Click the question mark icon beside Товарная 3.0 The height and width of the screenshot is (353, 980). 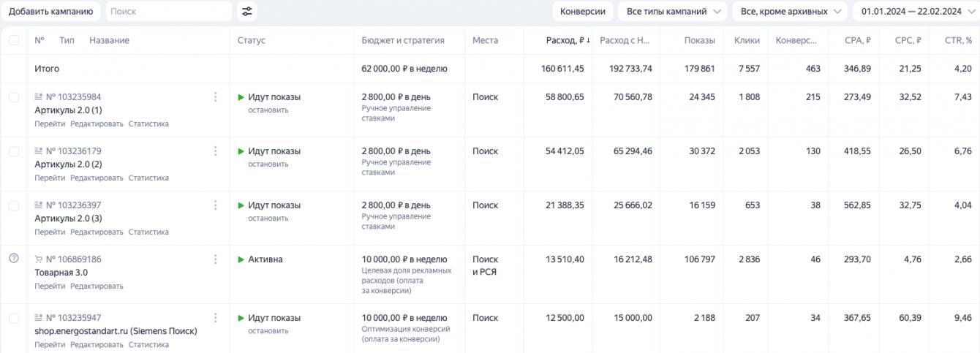13,258
